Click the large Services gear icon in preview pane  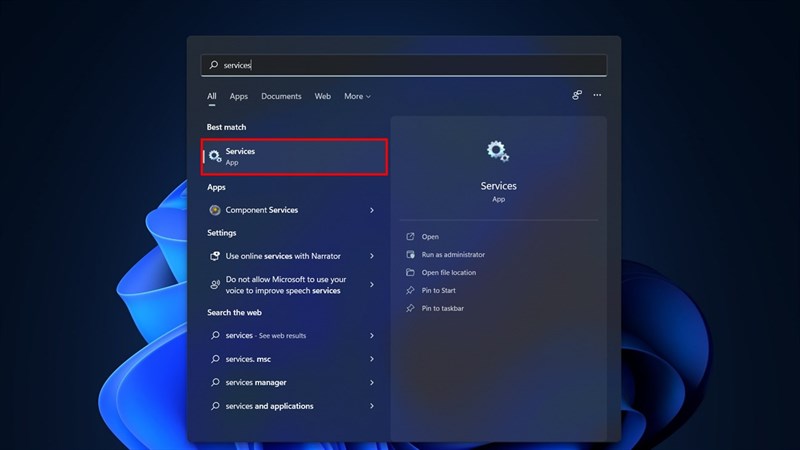(x=498, y=152)
